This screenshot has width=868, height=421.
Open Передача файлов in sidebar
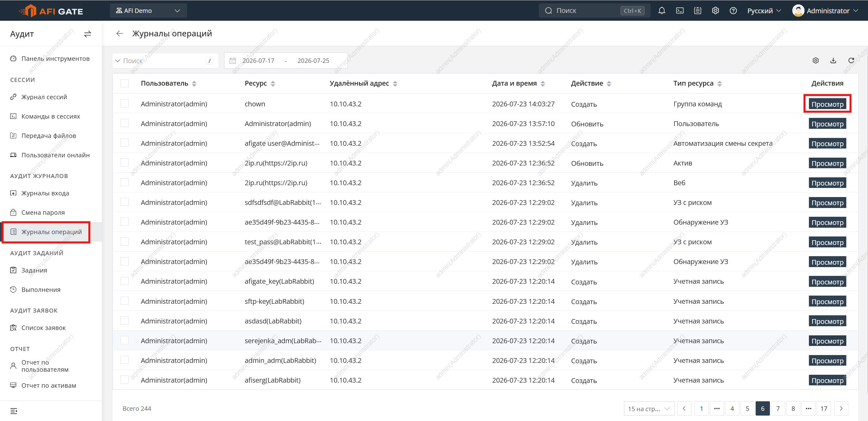tap(51, 136)
